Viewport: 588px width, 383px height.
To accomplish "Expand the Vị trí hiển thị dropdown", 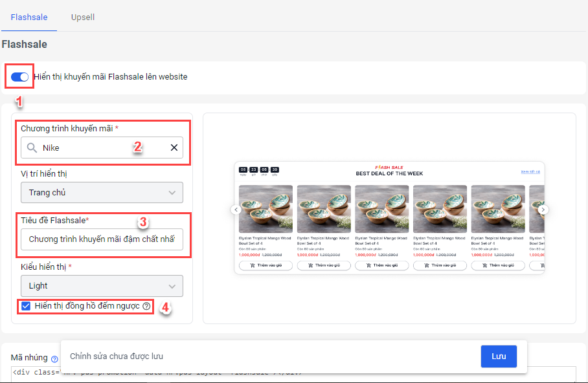I will coord(102,193).
